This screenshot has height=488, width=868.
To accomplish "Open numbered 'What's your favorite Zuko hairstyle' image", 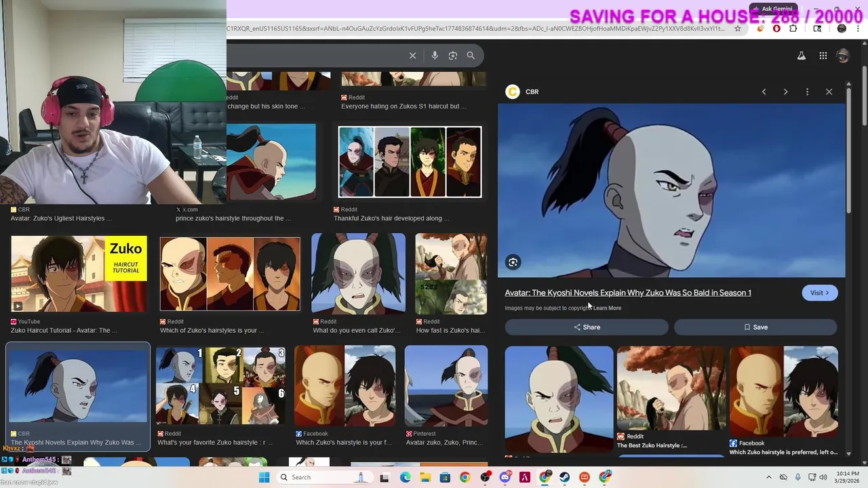I will 220,386.
